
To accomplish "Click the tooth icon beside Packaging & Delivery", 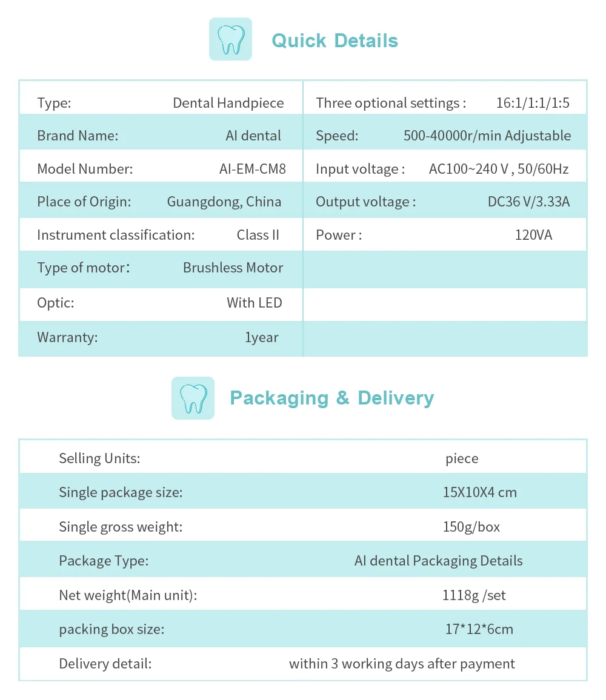I will [193, 398].
